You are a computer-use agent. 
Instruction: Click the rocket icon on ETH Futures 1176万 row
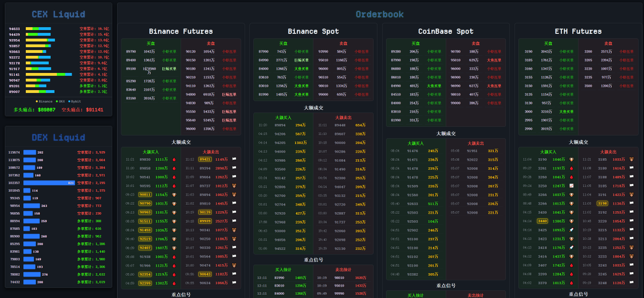click(571, 248)
